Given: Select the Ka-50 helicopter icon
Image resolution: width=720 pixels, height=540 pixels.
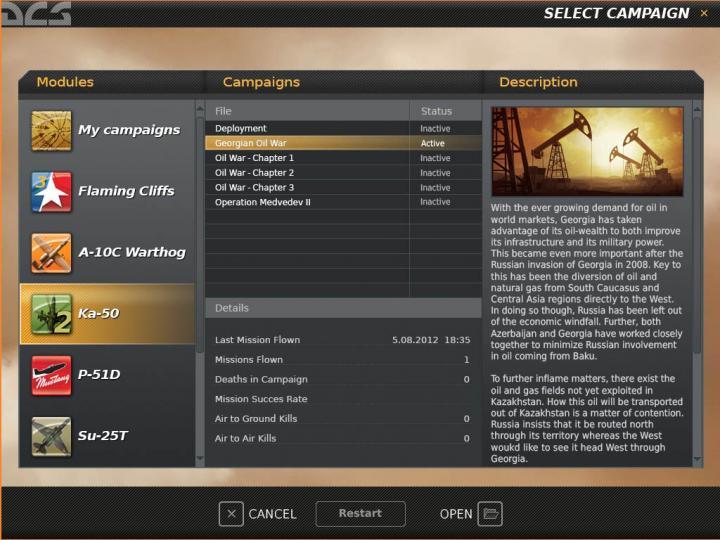Looking at the screenshot, I should coord(51,314).
